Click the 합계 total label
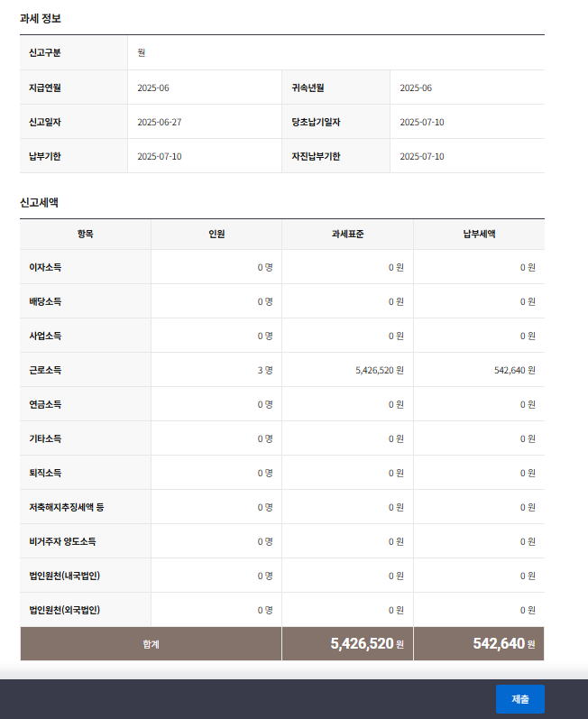 tap(151, 644)
